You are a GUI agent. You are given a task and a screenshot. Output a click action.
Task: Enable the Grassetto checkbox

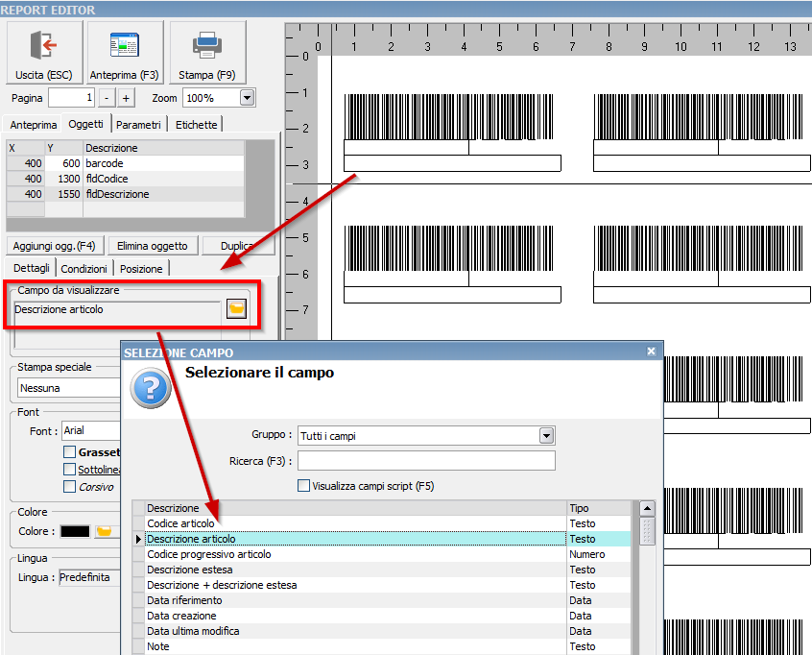(x=69, y=451)
